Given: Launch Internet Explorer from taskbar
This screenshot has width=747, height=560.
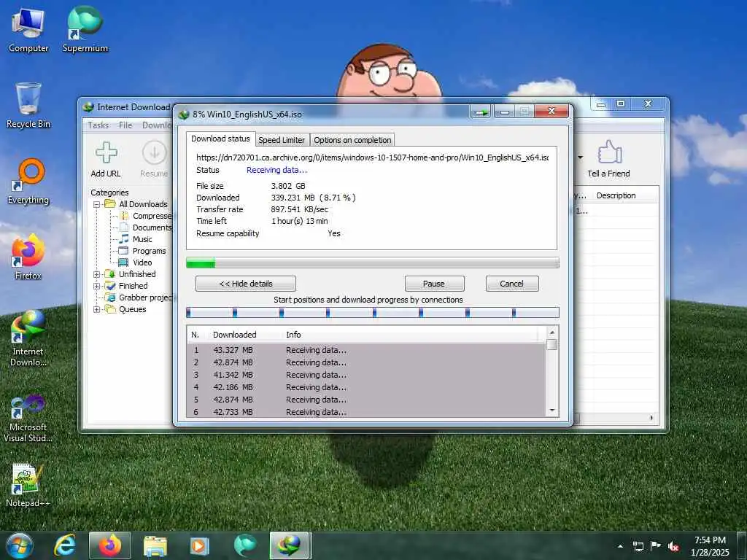Looking at the screenshot, I should coord(65,545).
